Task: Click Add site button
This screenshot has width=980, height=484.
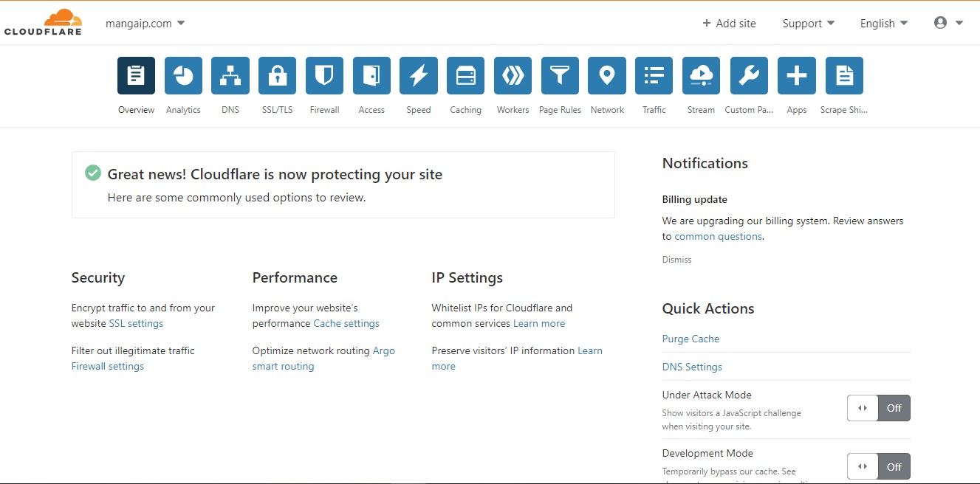Action: coord(729,23)
